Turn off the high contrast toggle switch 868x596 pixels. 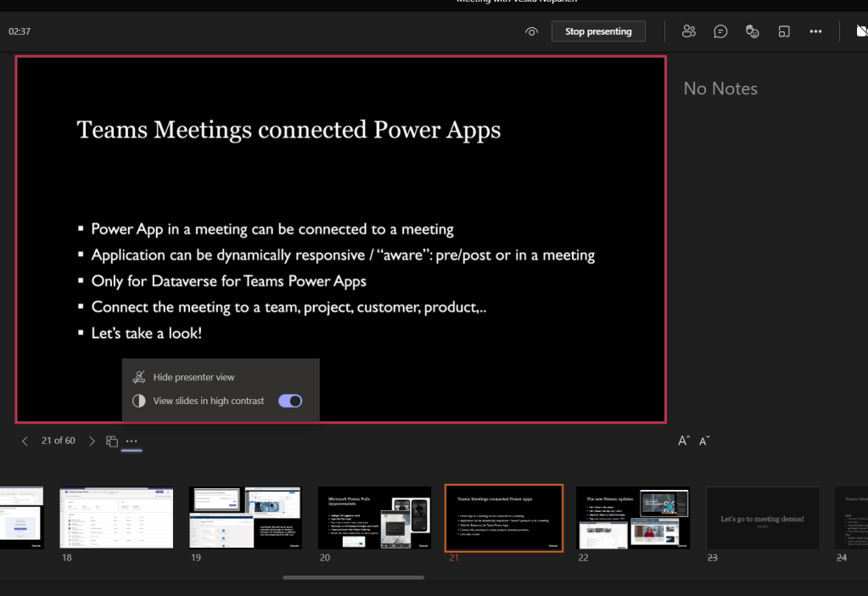(x=290, y=401)
